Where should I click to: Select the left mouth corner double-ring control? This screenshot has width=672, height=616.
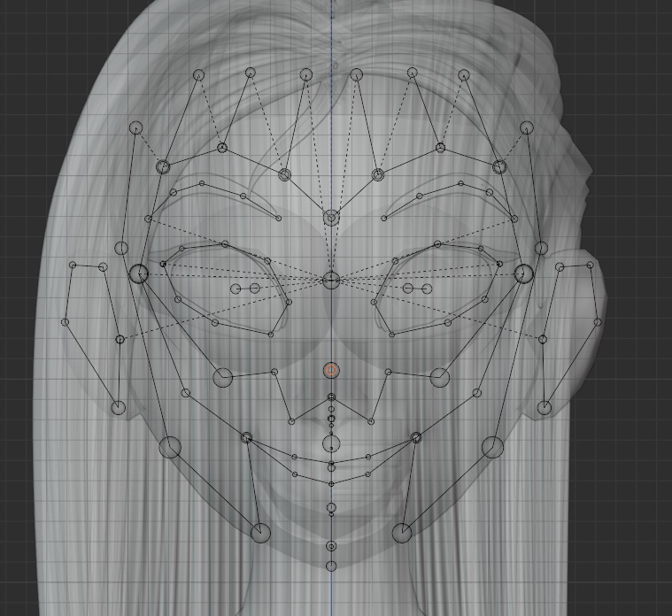246,438
